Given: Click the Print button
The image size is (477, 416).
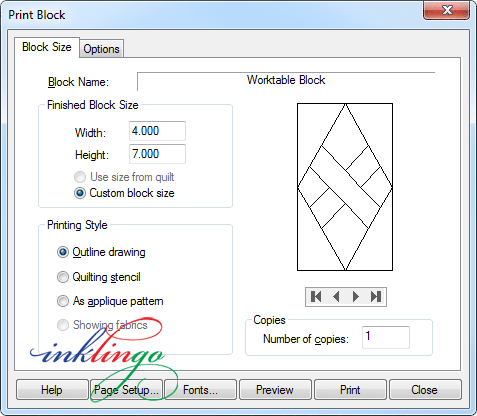Looking at the screenshot, I should pyautogui.click(x=350, y=390).
